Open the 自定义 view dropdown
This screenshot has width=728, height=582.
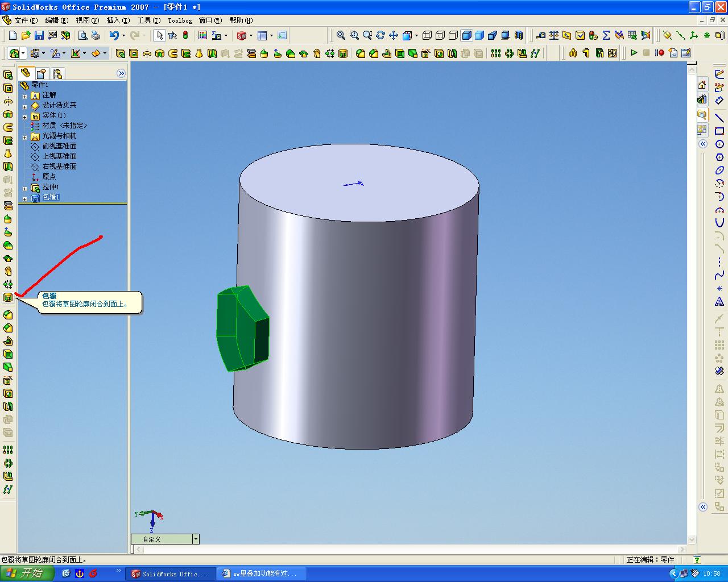click(196, 539)
